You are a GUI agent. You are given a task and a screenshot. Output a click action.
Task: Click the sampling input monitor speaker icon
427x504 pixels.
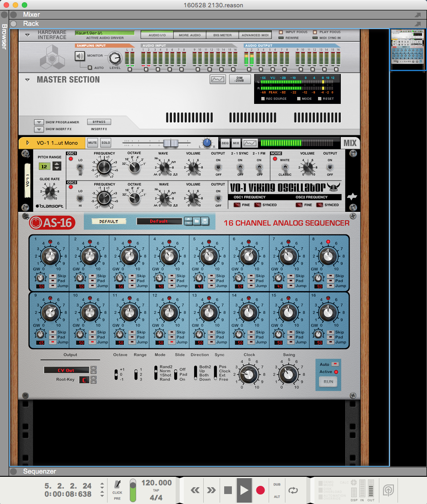coord(80,56)
